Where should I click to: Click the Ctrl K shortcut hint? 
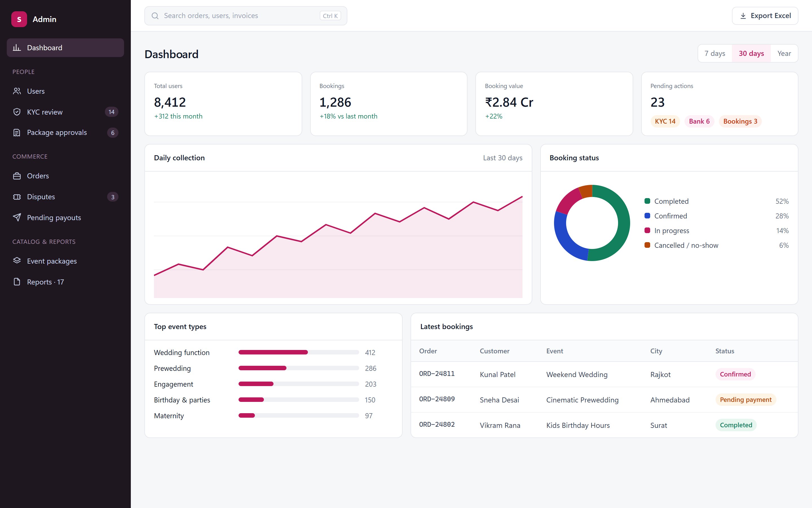click(330, 16)
